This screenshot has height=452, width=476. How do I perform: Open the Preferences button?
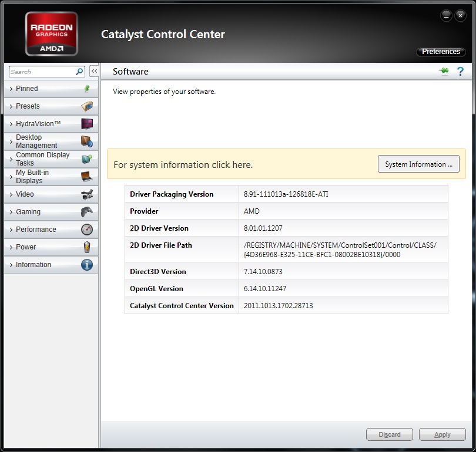441,52
